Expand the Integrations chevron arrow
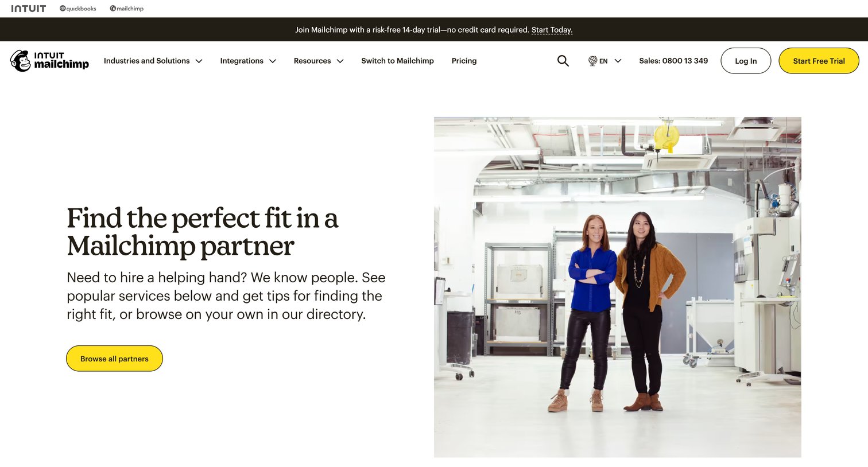 [273, 61]
